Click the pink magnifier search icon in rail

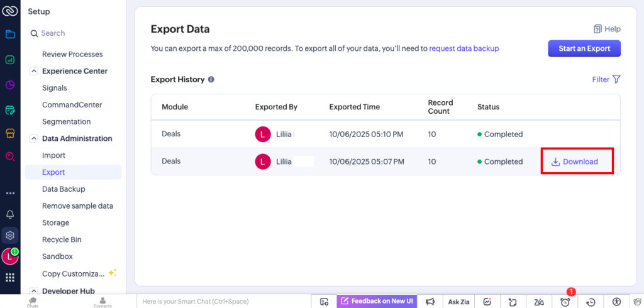[10, 157]
